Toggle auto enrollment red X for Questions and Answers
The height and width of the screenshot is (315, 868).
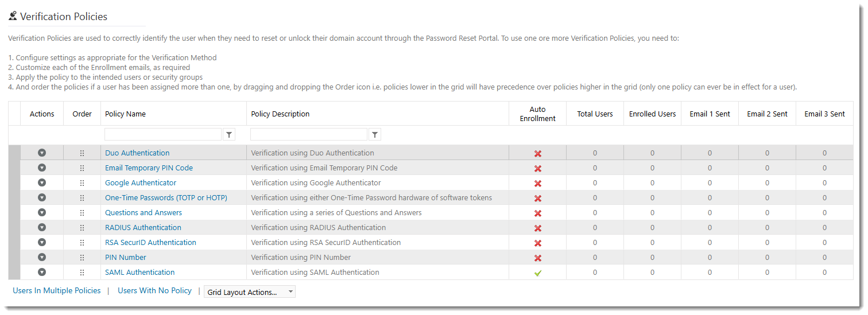pyautogui.click(x=538, y=213)
